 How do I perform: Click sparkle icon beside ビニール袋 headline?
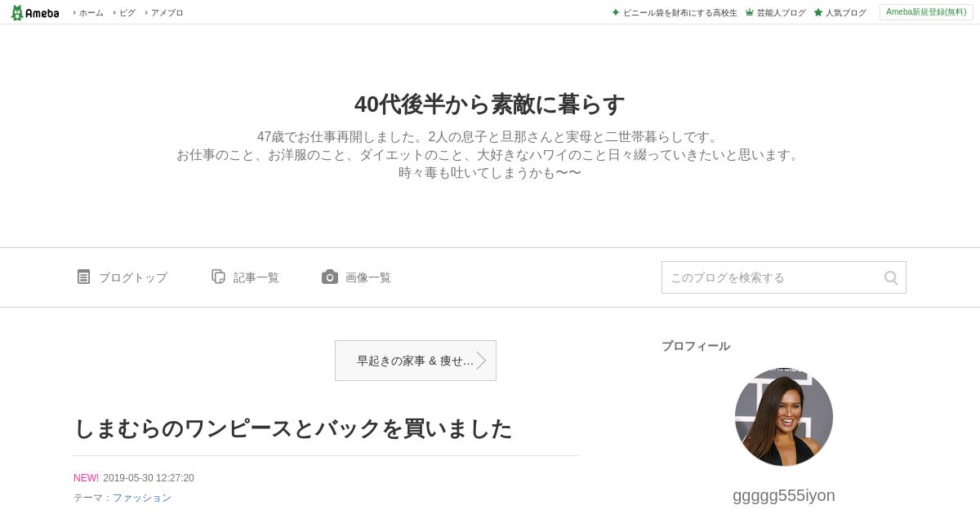(616, 12)
